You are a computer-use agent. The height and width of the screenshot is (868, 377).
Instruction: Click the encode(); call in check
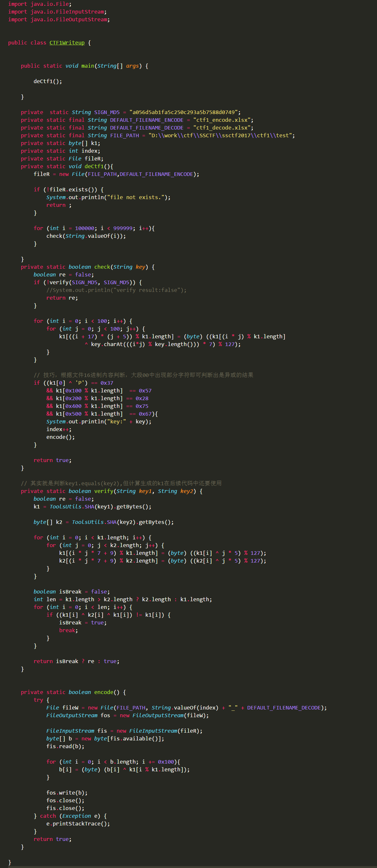pos(60,437)
